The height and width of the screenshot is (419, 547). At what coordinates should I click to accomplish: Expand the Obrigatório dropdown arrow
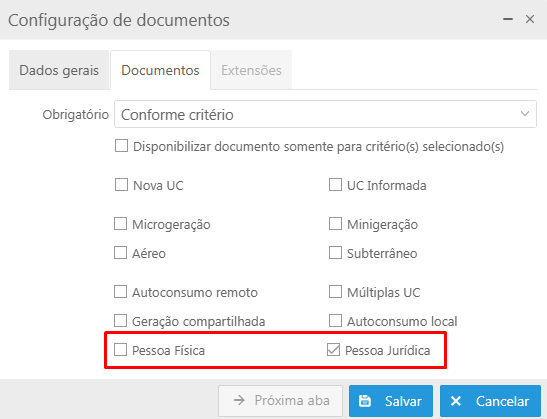(x=525, y=114)
